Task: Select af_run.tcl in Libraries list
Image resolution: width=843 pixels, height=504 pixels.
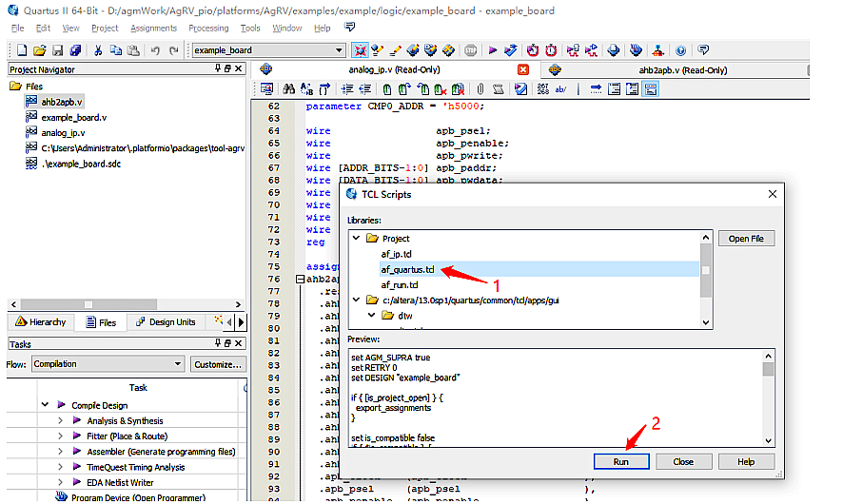Action: [400, 284]
